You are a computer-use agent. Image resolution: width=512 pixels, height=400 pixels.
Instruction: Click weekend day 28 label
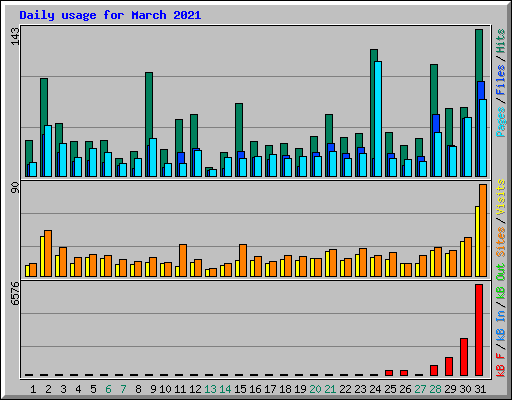point(435,389)
